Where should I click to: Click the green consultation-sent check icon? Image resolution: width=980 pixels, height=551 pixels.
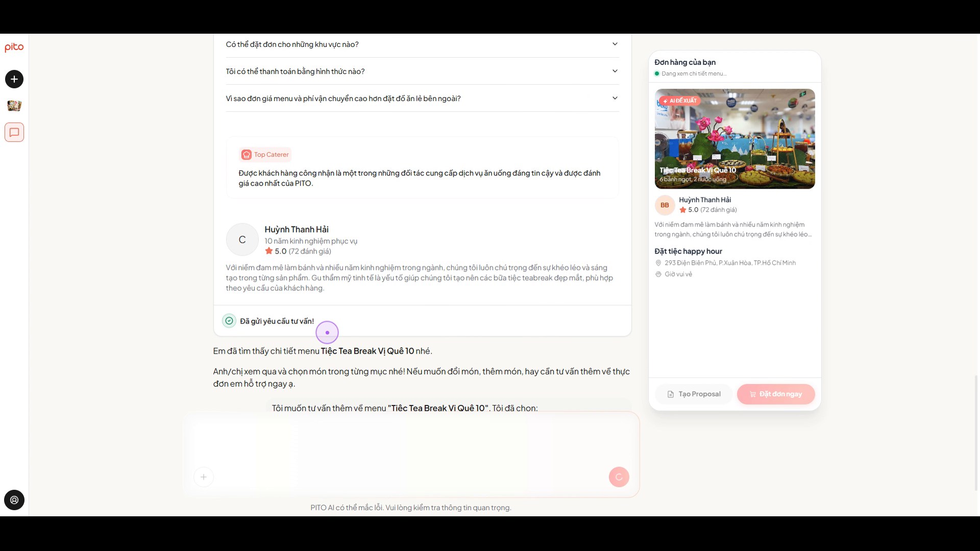pyautogui.click(x=229, y=321)
